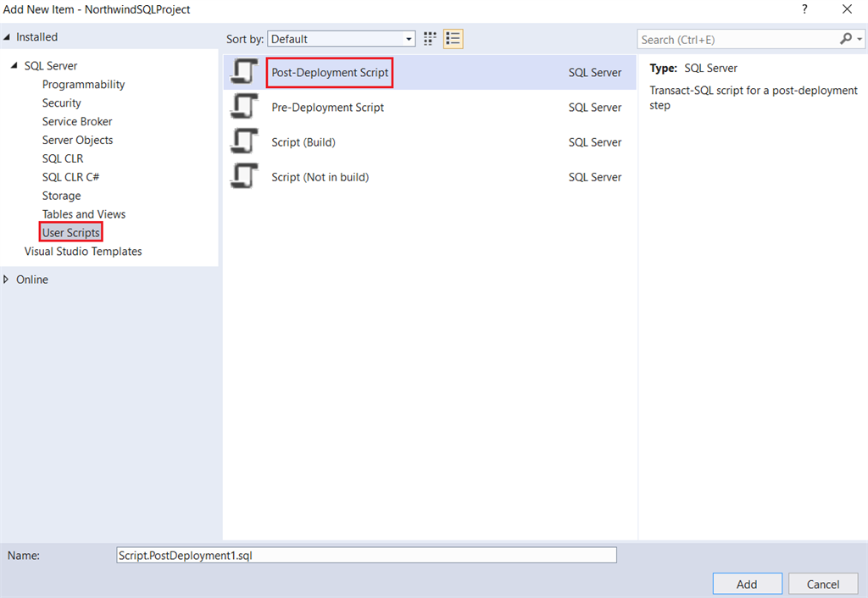Click the Pre-Deployment Script template icon
The width and height of the screenshot is (868, 598).
(244, 107)
